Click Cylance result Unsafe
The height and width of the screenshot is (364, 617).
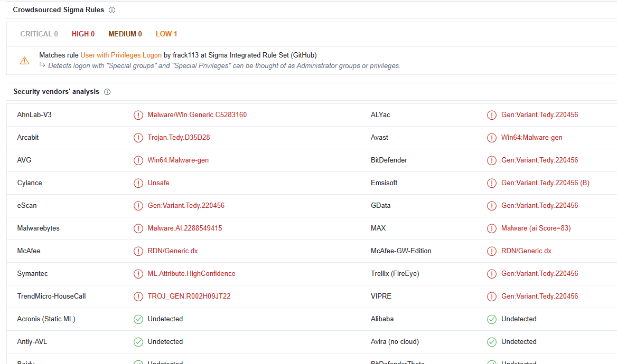158,183
